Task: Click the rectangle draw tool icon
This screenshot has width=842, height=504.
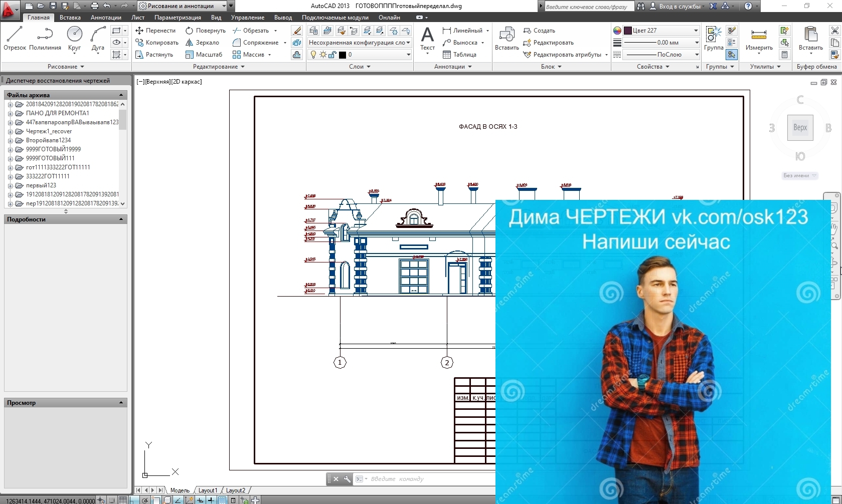Action: [x=116, y=31]
